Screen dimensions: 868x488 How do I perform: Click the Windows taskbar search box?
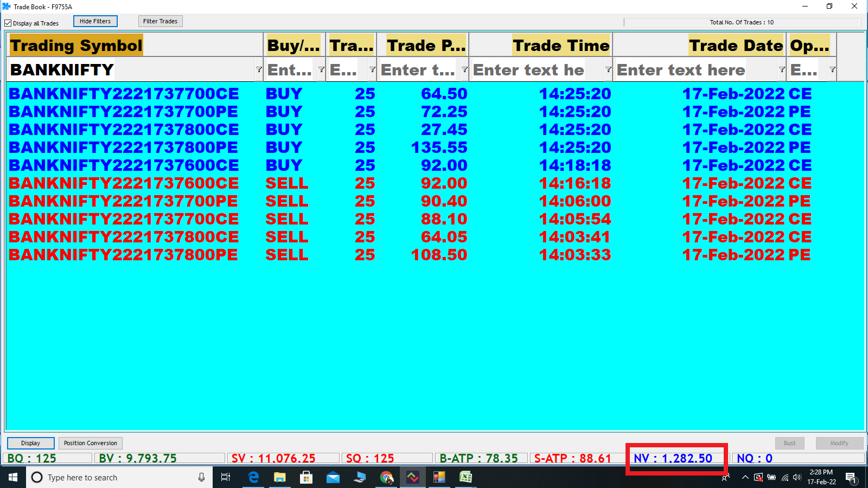pos(119,477)
